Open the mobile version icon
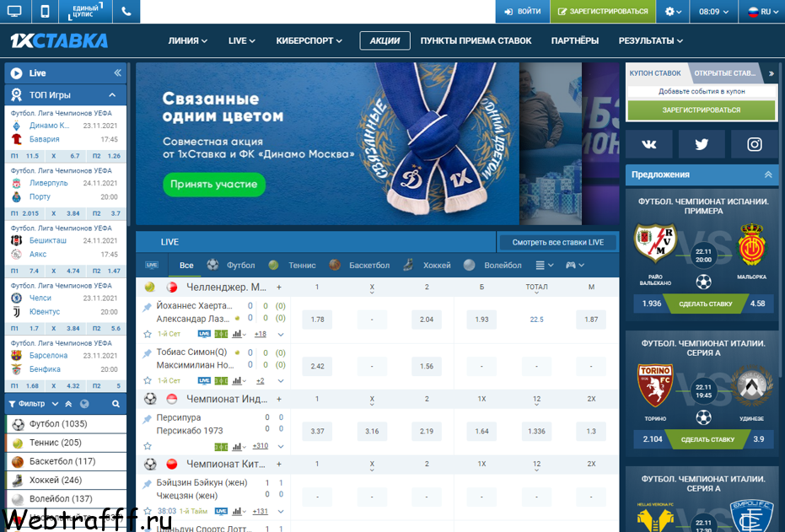The width and height of the screenshot is (785, 532). pos(45,12)
